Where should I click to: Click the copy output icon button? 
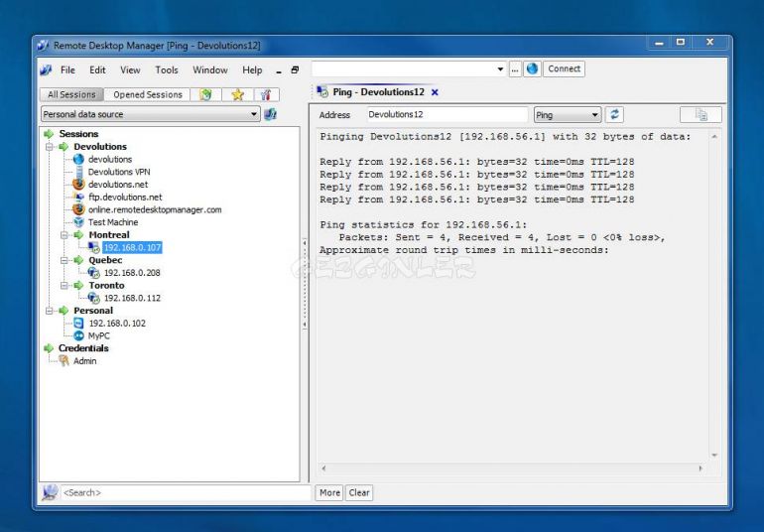pyautogui.click(x=700, y=115)
